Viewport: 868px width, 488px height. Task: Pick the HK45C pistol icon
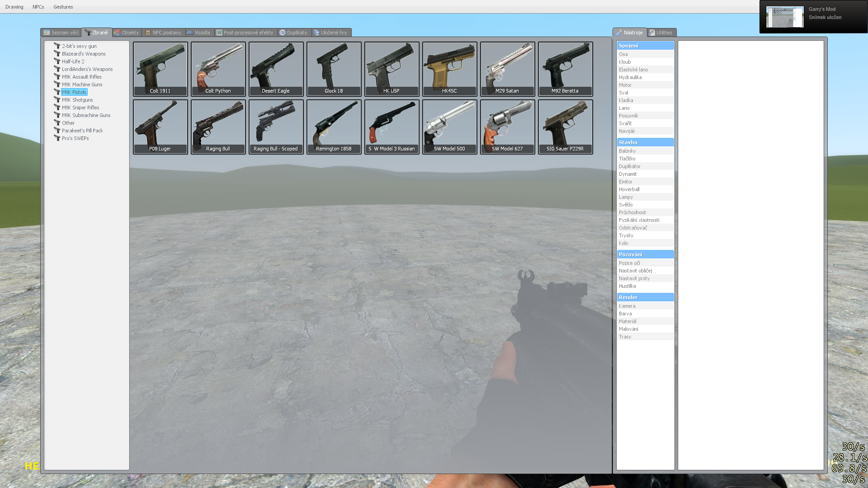(x=450, y=69)
